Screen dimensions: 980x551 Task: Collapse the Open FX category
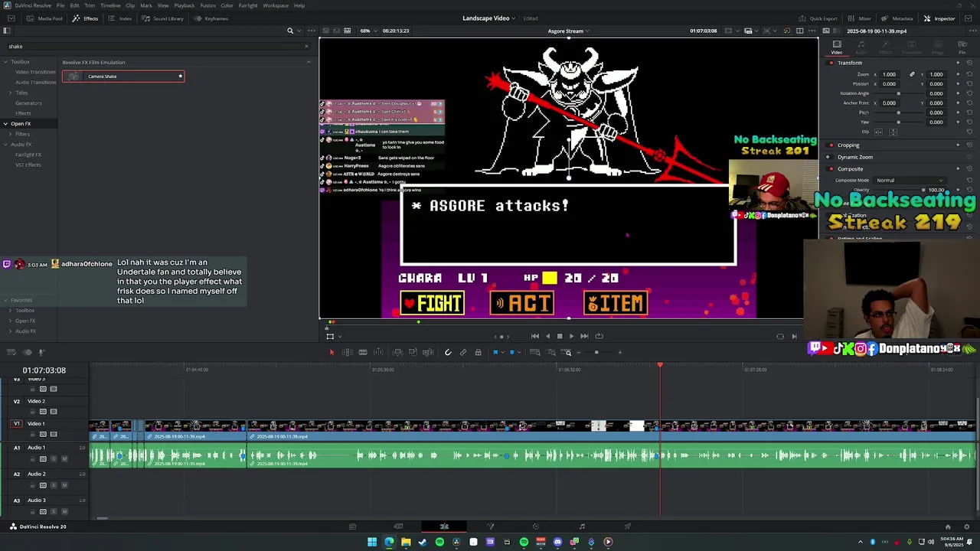click(x=5, y=124)
